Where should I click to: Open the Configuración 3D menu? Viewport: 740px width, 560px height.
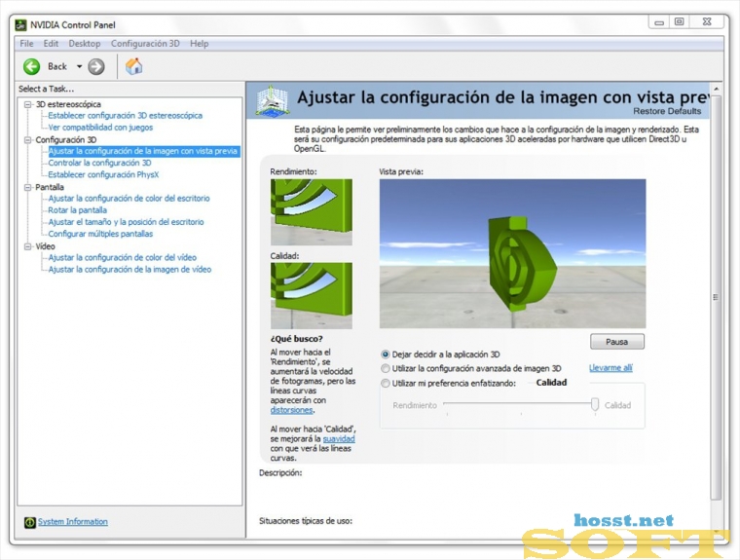tap(145, 44)
